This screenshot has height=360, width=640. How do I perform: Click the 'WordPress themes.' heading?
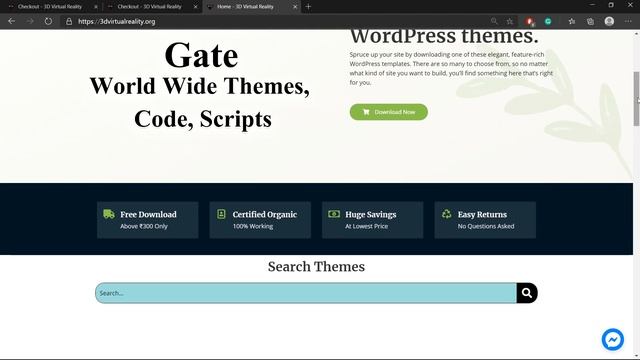(444, 37)
